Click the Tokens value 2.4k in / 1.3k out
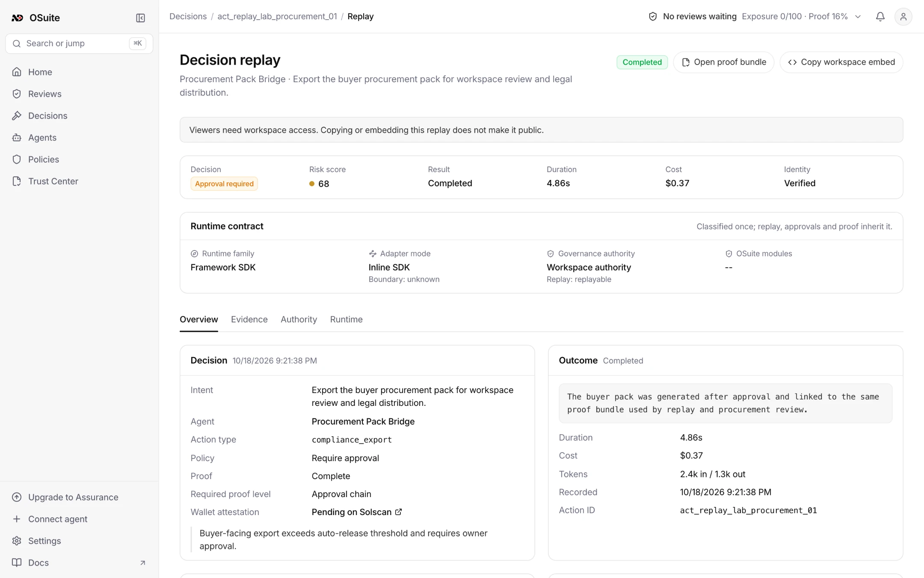924x578 pixels. [713, 474]
